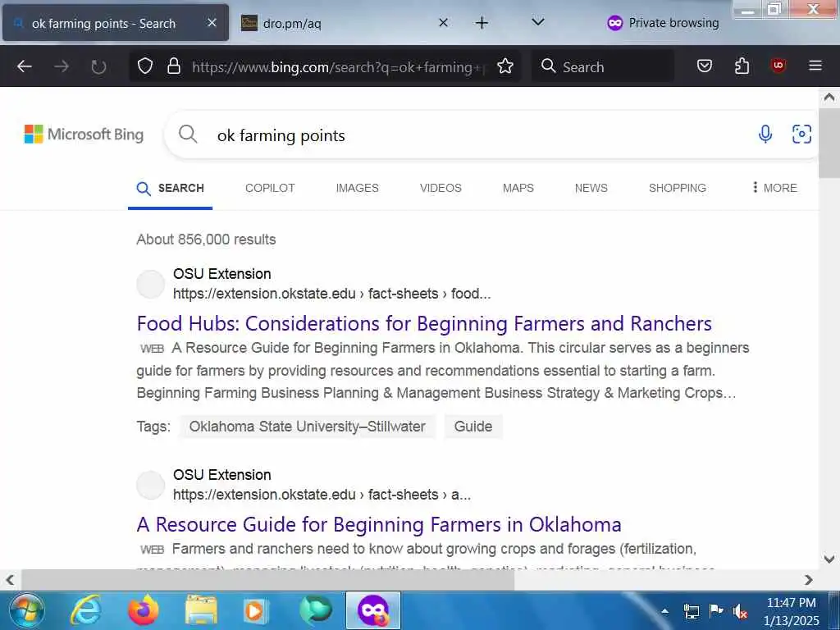
Task: Select Firefox private browsing taskbar window
Action: pyautogui.click(x=373, y=610)
